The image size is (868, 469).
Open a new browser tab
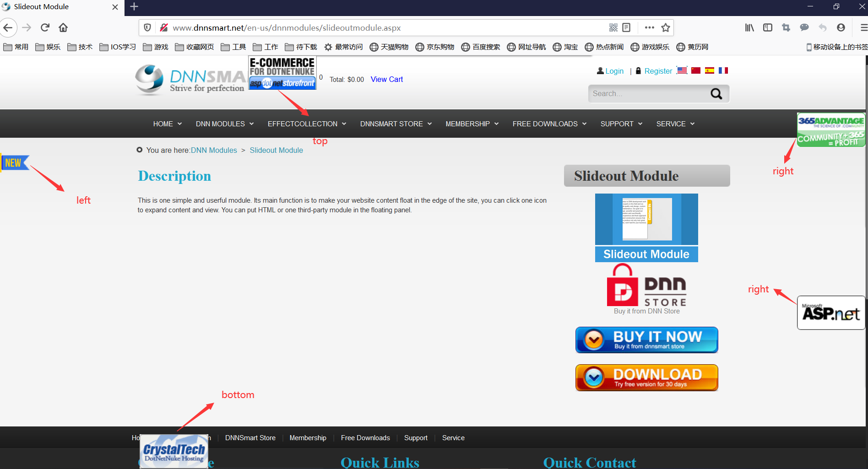pyautogui.click(x=134, y=7)
